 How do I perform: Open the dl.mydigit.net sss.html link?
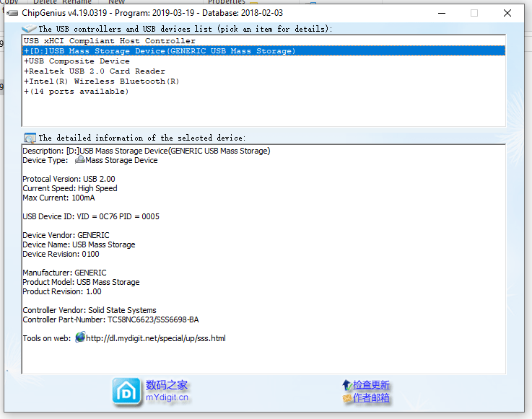(156, 338)
